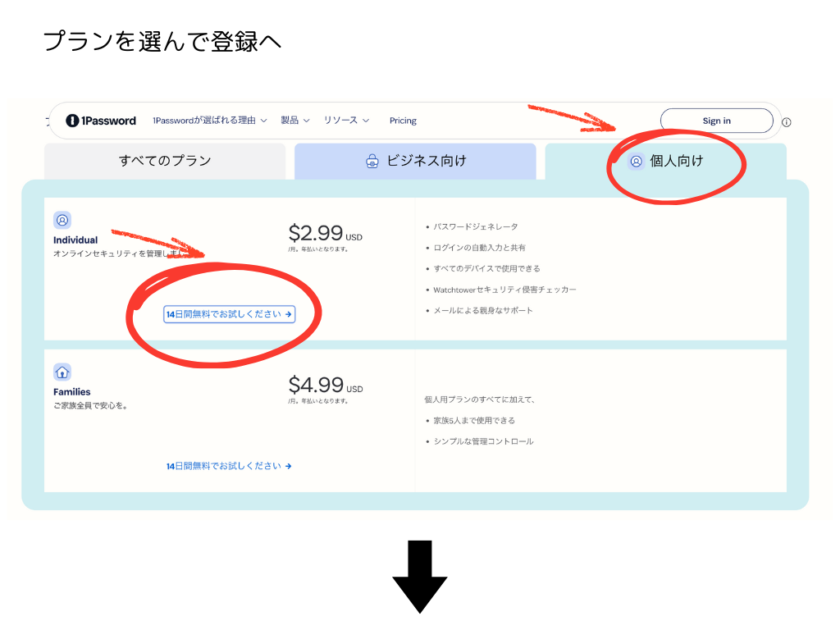Screen dimensions: 840x630
Task: Click the info icon beside Sign in
Action: click(787, 122)
